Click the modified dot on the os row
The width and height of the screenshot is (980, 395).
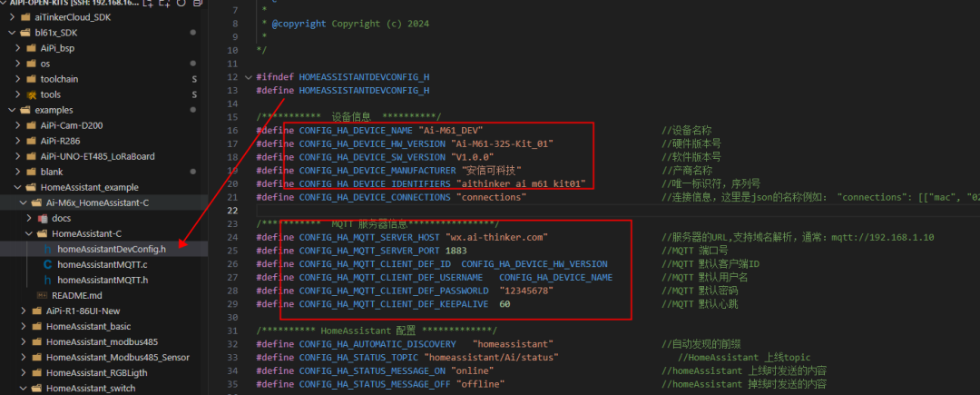(x=193, y=64)
